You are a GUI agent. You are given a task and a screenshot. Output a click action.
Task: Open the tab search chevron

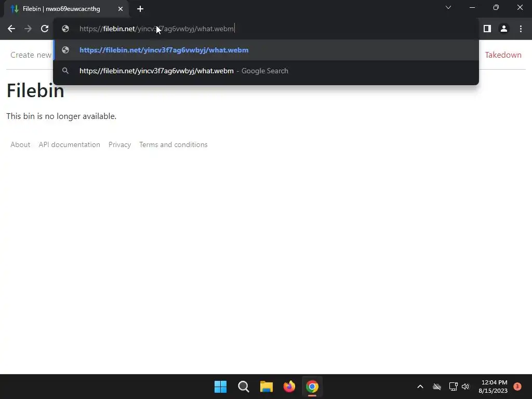(x=448, y=7)
